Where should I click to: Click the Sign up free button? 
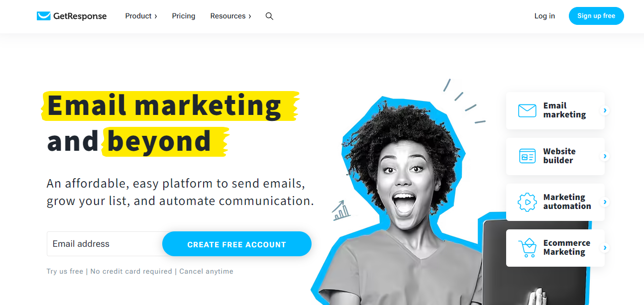pos(596,16)
